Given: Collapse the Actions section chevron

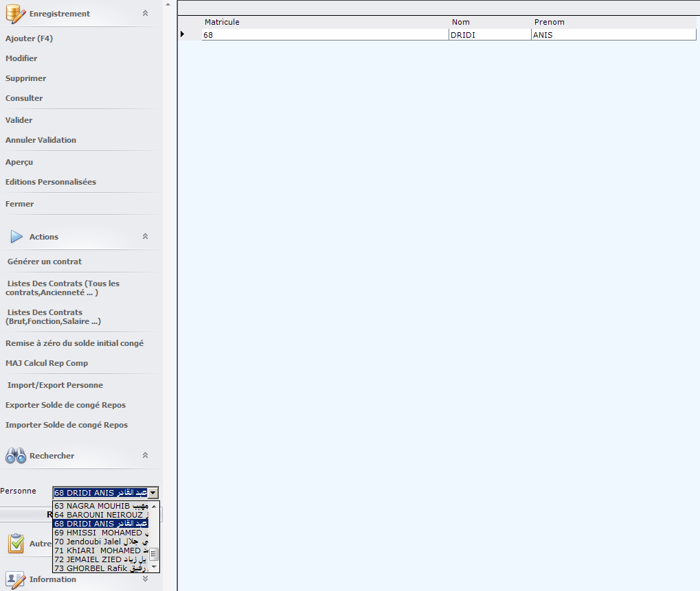Looking at the screenshot, I should pos(145,236).
